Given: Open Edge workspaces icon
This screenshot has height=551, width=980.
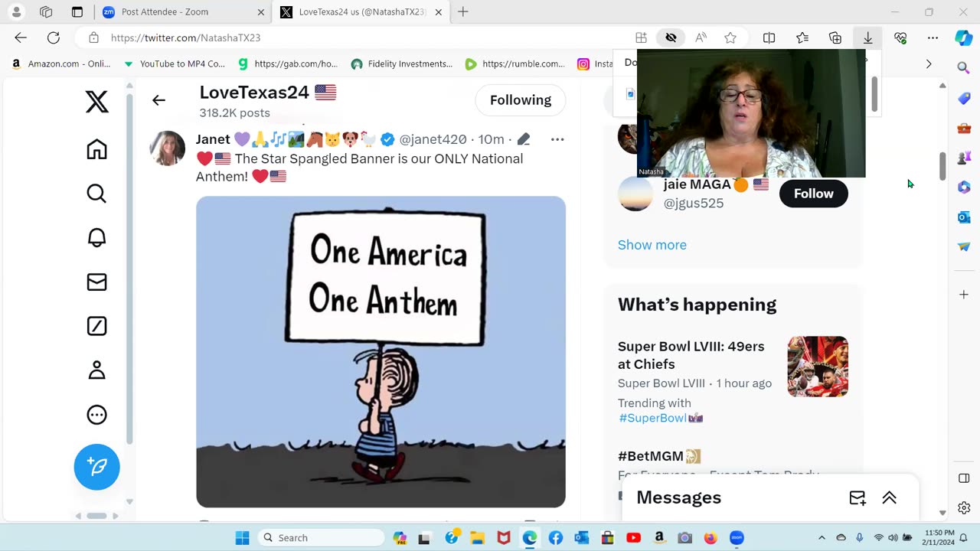Looking at the screenshot, I should click(x=46, y=12).
